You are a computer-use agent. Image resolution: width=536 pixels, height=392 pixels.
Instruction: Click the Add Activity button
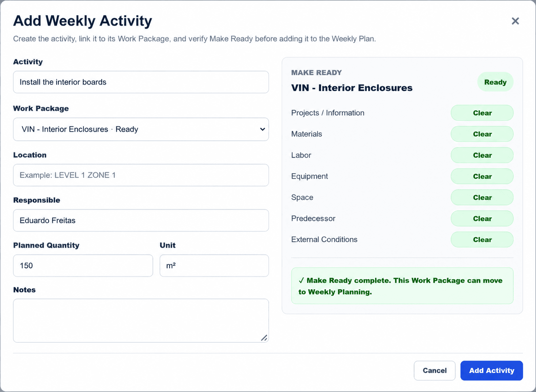point(491,370)
